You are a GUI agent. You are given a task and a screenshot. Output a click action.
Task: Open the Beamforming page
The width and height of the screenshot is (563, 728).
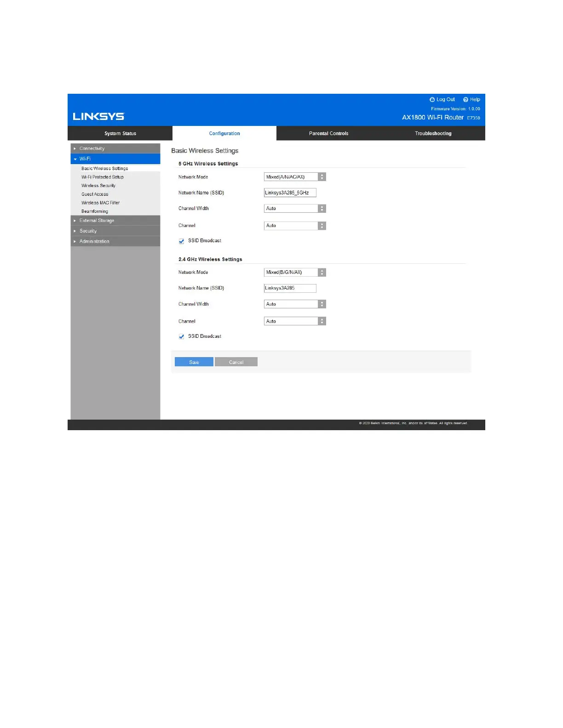point(94,211)
